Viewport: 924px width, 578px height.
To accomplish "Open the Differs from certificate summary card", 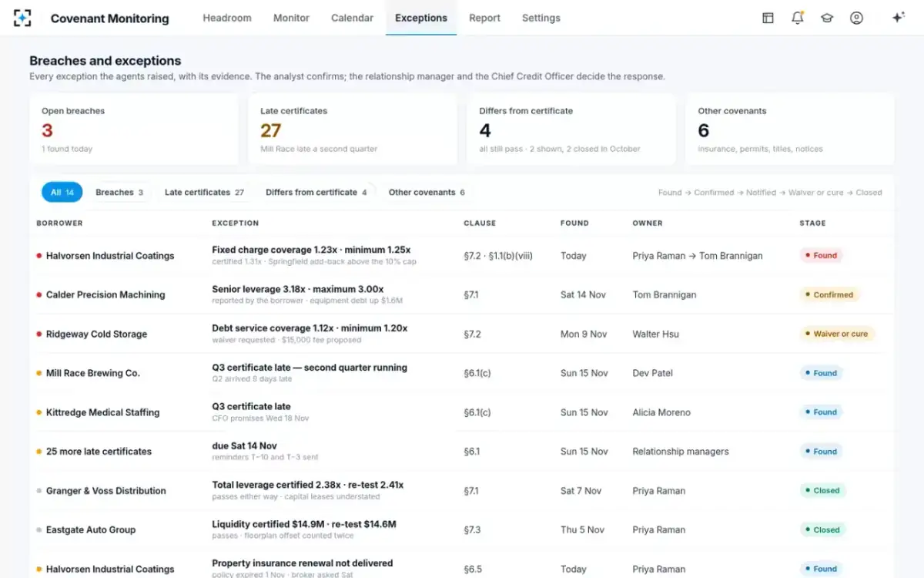I will click(x=571, y=129).
